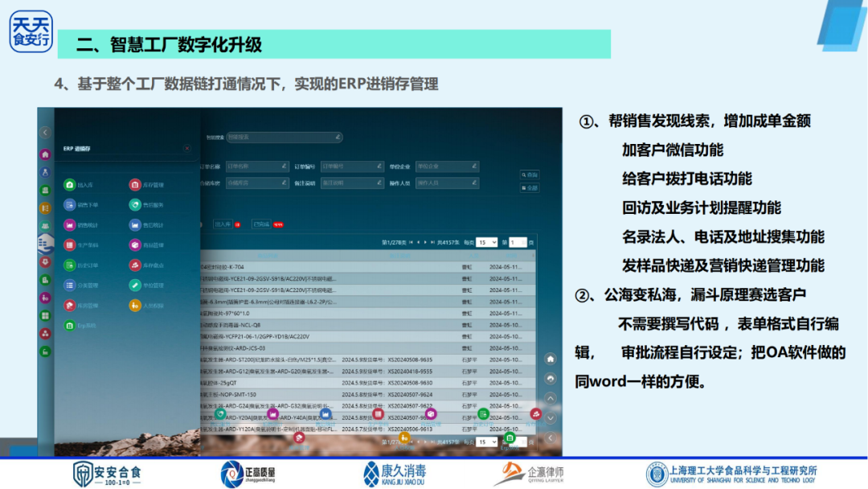The width and height of the screenshot is (868, 489).
Task: Select the row containing ARD-JCS-03
Action: (367, 348)
